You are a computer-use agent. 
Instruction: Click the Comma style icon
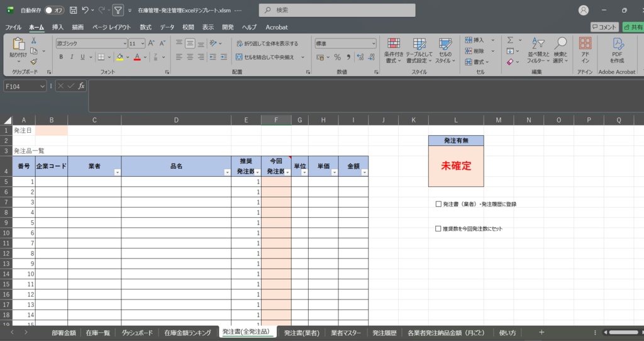pos(348,57)
